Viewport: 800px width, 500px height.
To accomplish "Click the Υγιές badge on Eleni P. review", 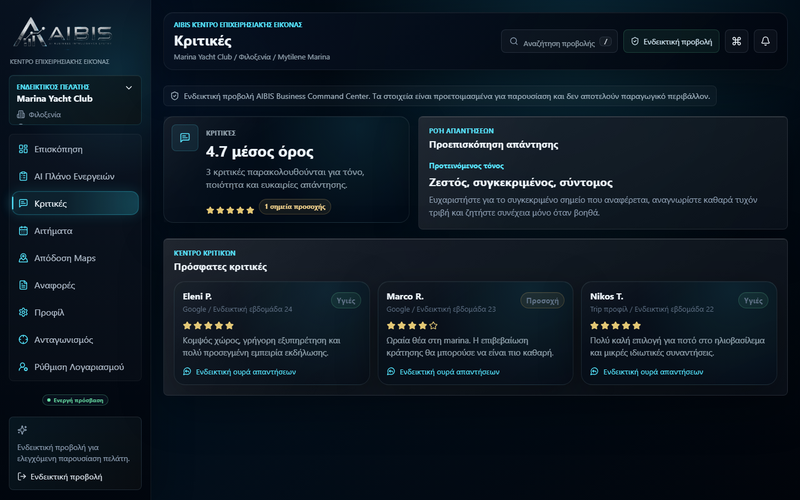I will pos(346,301).
